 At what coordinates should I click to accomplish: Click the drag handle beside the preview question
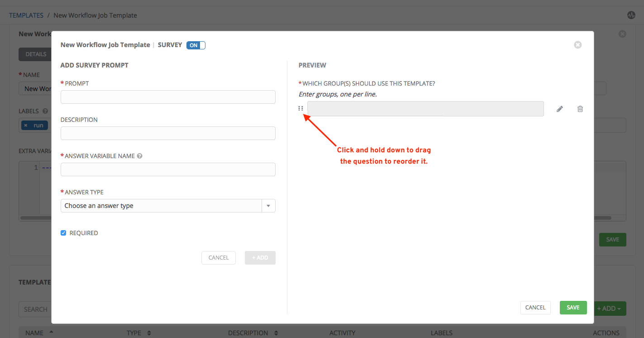pos(301,109)
